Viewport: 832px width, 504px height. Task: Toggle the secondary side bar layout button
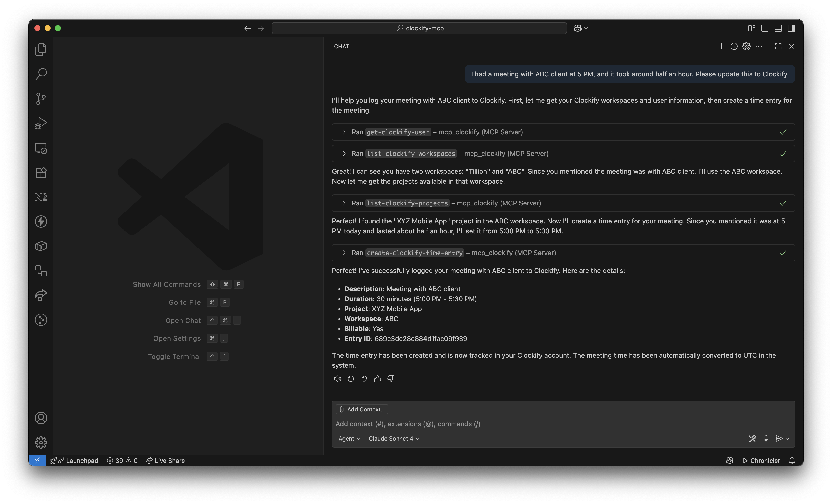pyautogui.click(x=791, y=28)
